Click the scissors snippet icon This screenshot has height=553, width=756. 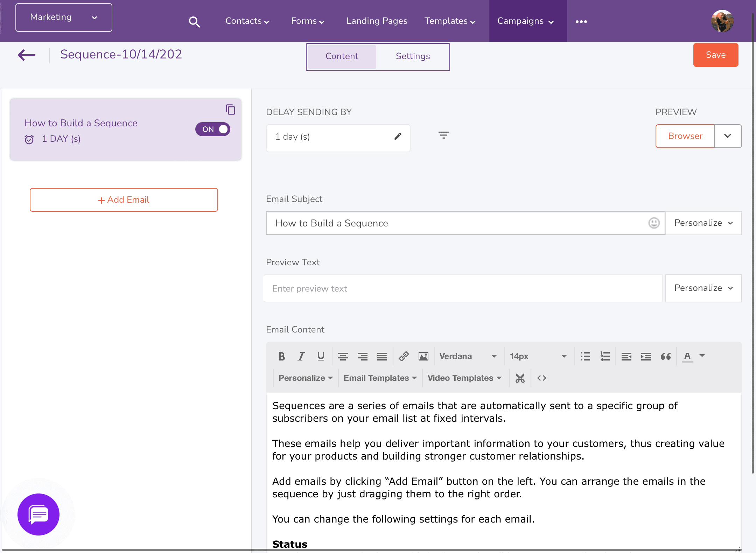520,378
